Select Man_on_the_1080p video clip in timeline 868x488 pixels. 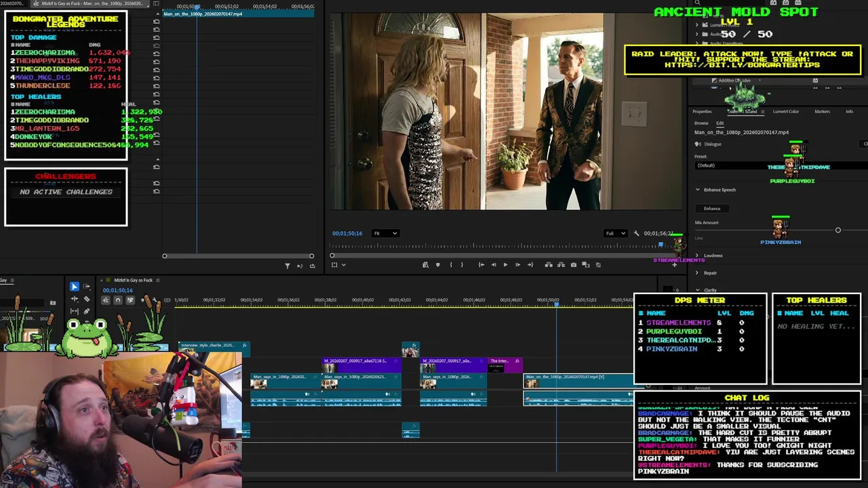click(x=578, y=380)
